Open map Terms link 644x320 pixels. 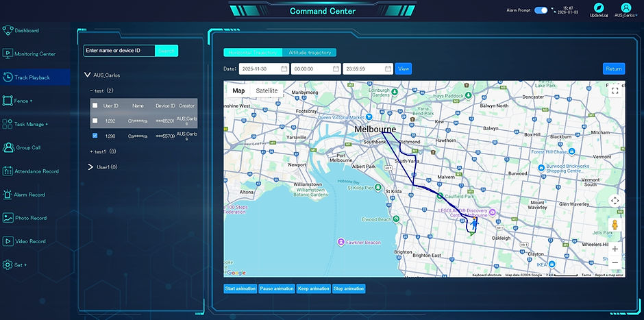[x=586, y=275]
